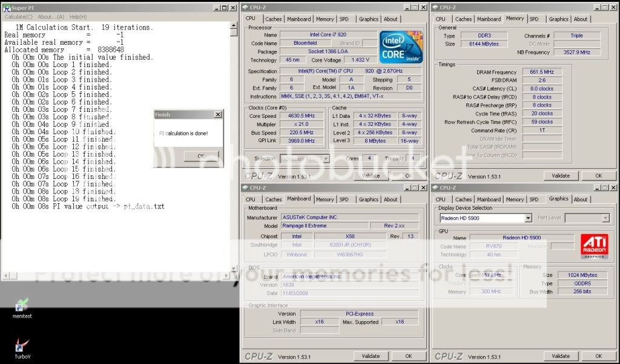Click the Command Rate value 1T
This screenshot has height=364, width=620.
542,130
